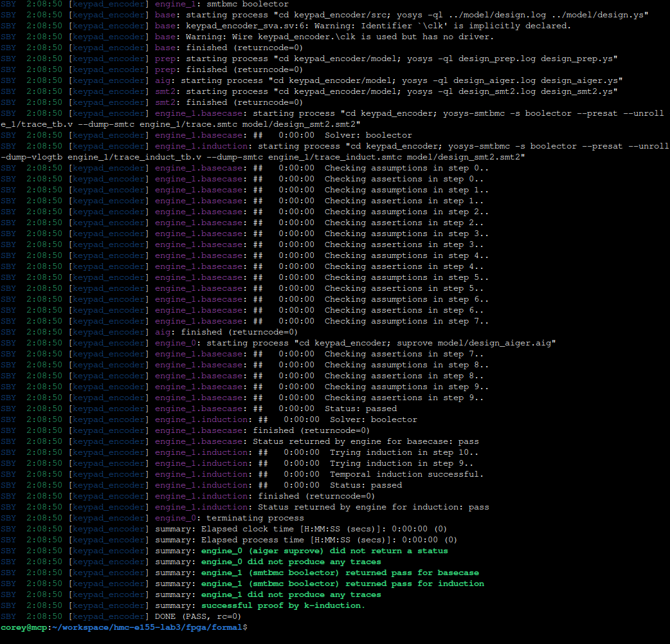Viewport: 670px width, 644px height.
Task: Click 'engine_0 (aiger suprove) did not return a status'
Action: coord(324,551)
